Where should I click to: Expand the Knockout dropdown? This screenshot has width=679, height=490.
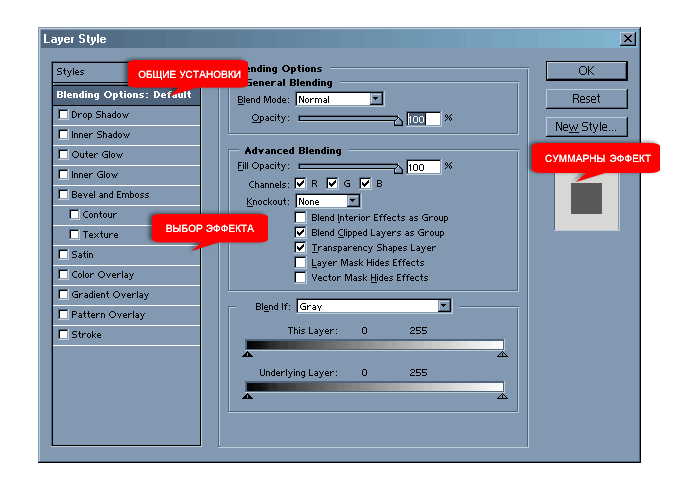click(x=352, y=201)
